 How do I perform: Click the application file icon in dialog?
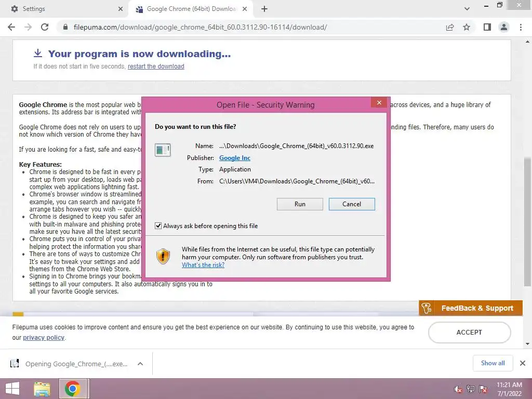[163, 150]
